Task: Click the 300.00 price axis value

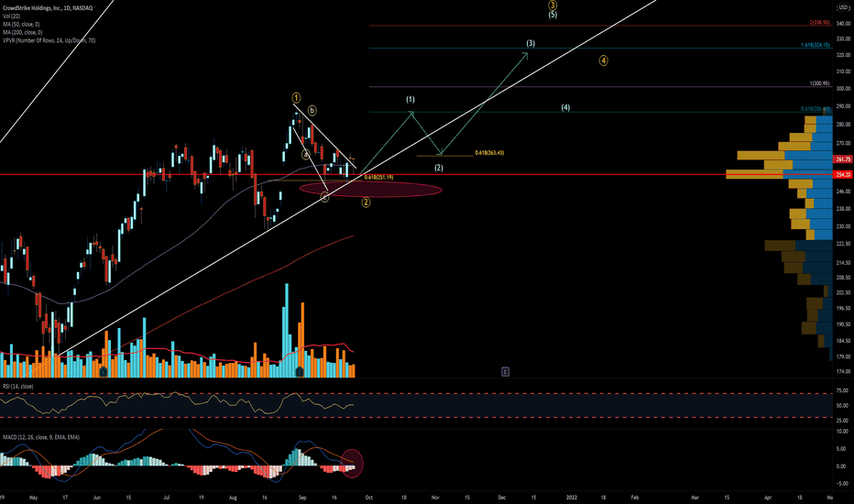Action: [844, 88]
